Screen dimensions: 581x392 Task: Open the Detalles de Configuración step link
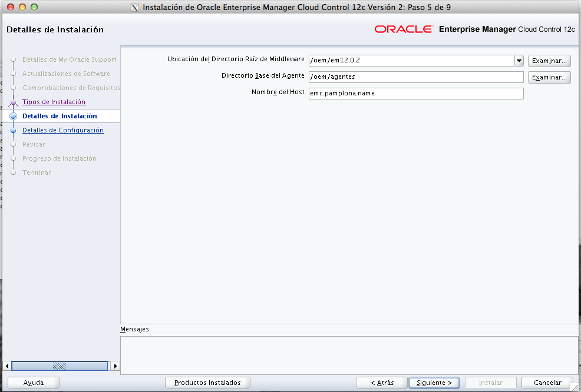point(62,130)
